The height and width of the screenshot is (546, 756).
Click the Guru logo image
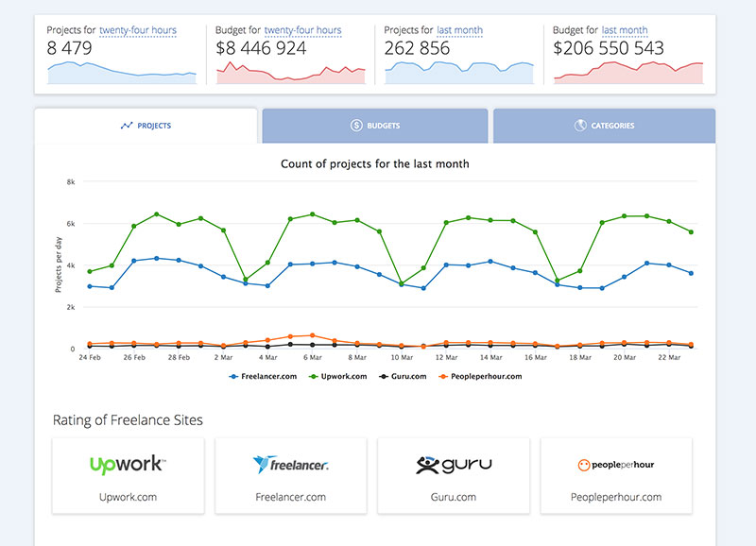454,465
